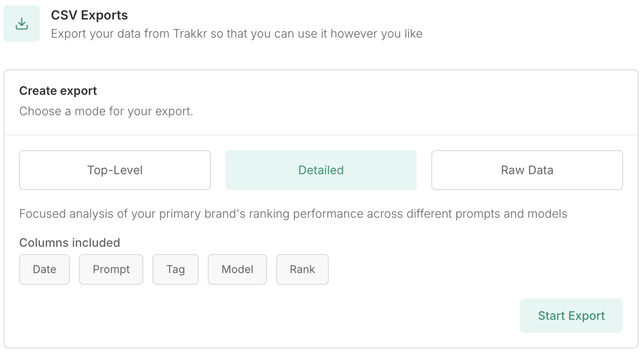This screenshot has width=644, height=352.
Task: Select the Top-Level export mode
Action: pyautogui.click(x=115, y=170)
